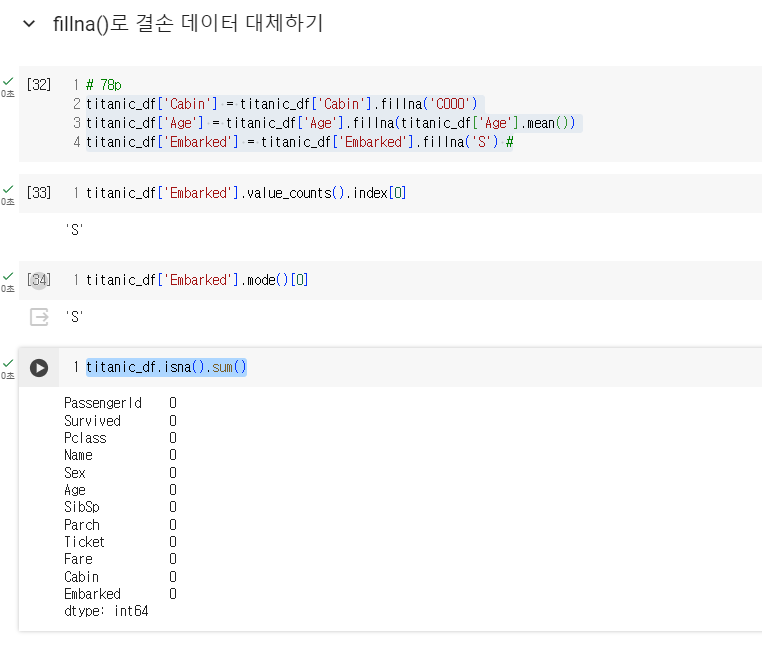Image resolution: width=762 pixels, height=658 pixels.
Task: Click the green checkmark status beside cell 32
Action: tap(8, 81)
